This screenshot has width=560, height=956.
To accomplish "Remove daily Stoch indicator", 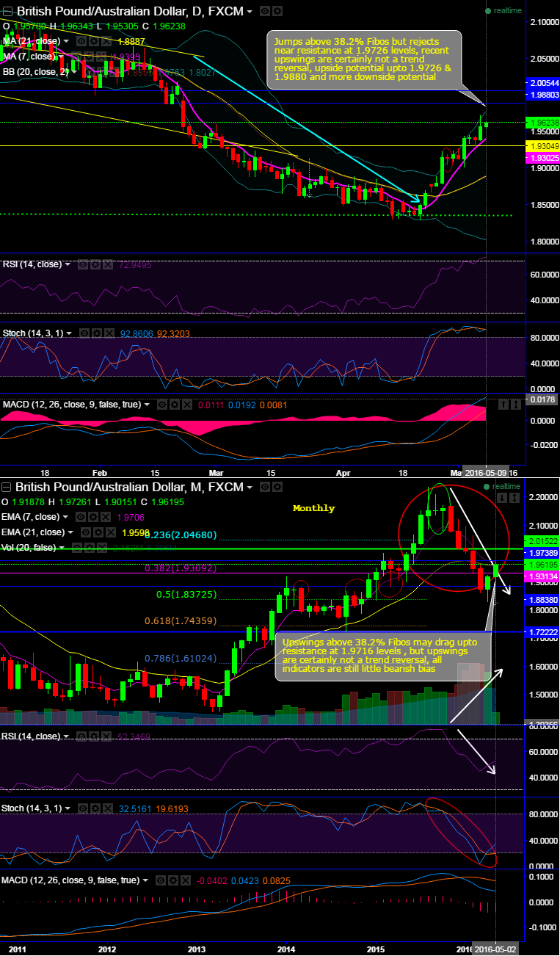I will 109,333.
